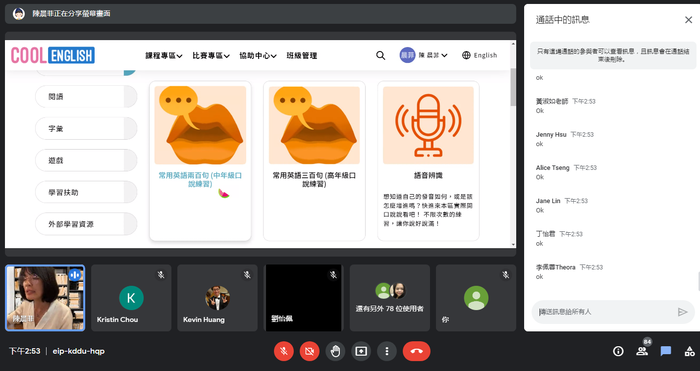Raise hand using the hand icon
Screen dimensions: 700x371
pos(335,351)
